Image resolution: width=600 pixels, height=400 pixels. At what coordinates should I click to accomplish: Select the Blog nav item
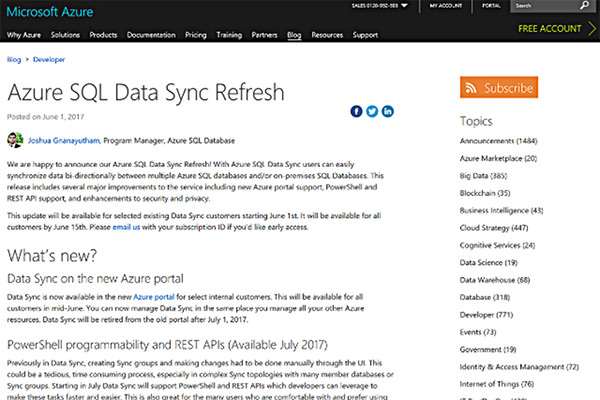(x=294, y=35)
